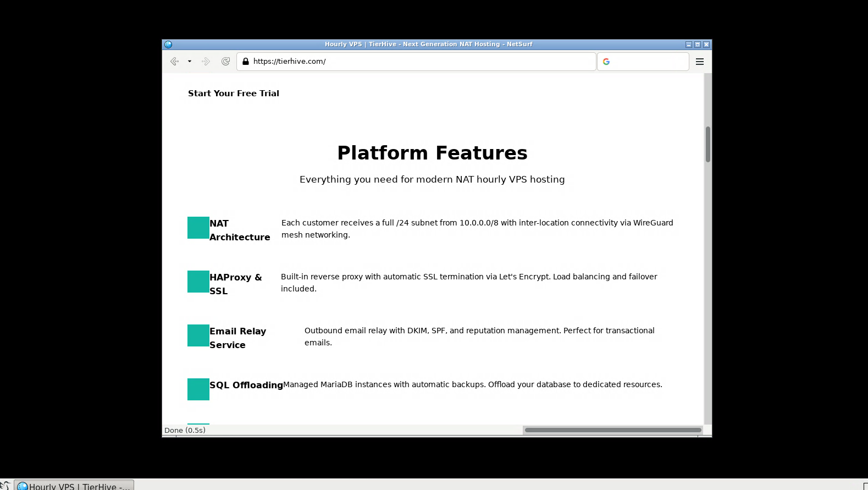Image resolution: width=868 pixels, height=490 pixels.
Task: Click the Start Your Free Trial link
Action: (x=234, y=93)
